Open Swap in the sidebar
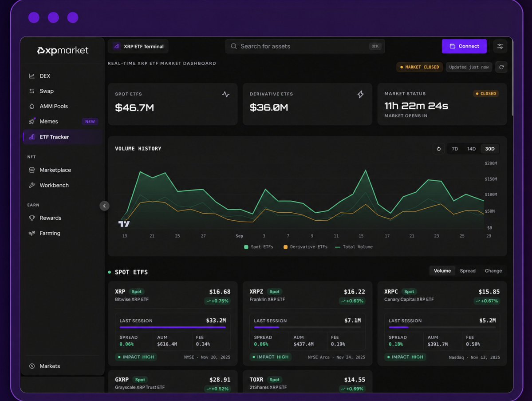This screenshot has width=532, height=401. 63,91
